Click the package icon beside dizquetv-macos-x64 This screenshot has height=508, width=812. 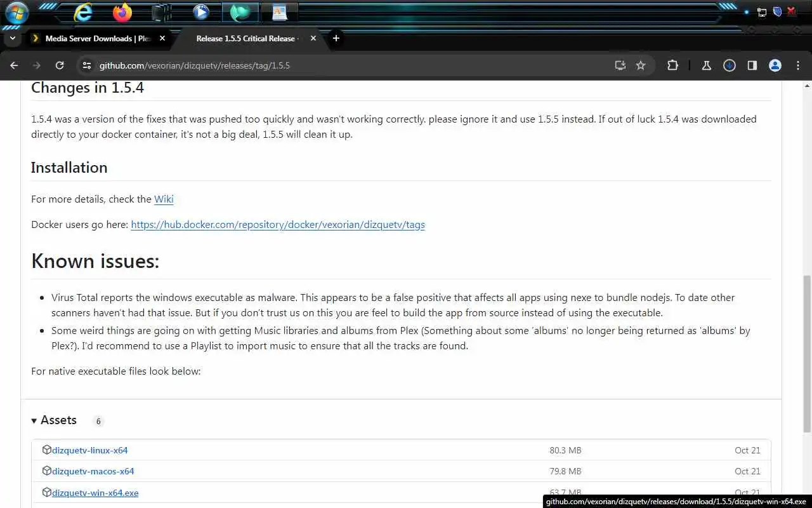tap(46, 471)
